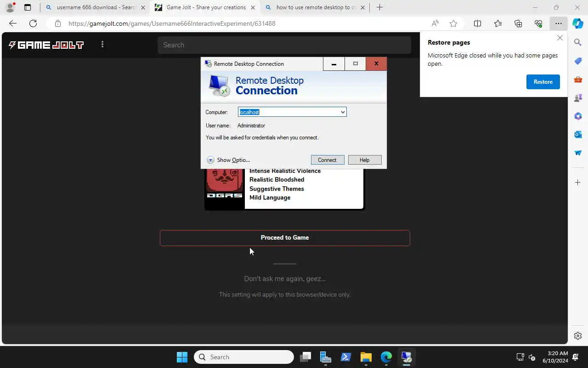Open Remote Desktop Connection taskbar icon
This screenshot has height=368, width=588.
[x=407, y=357]
